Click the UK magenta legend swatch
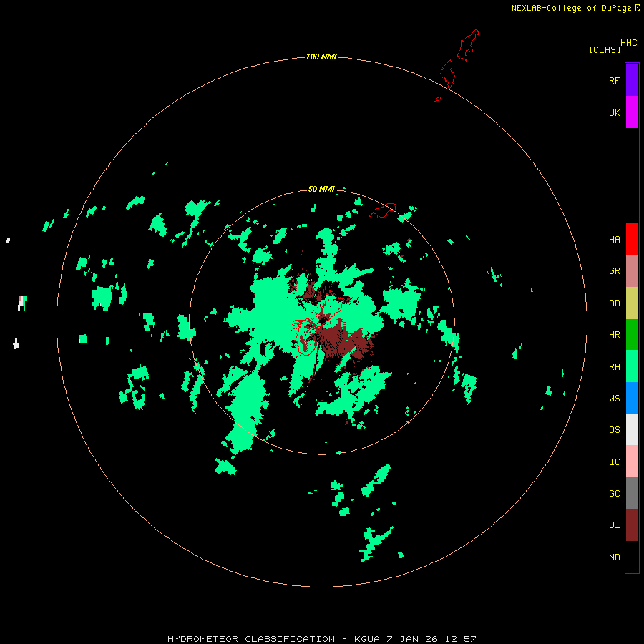Image resolution: width=644 pixels, height=644 pixels. pyautogui.click(x=632, y=112)
